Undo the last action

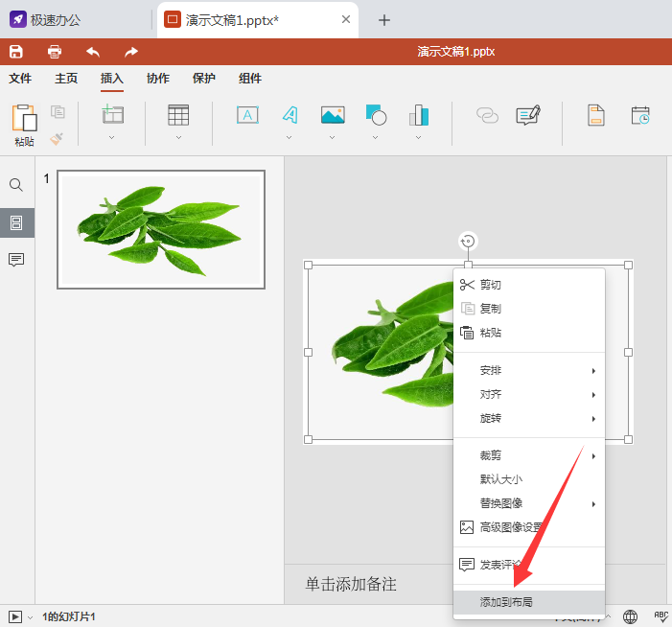(93, 52)
